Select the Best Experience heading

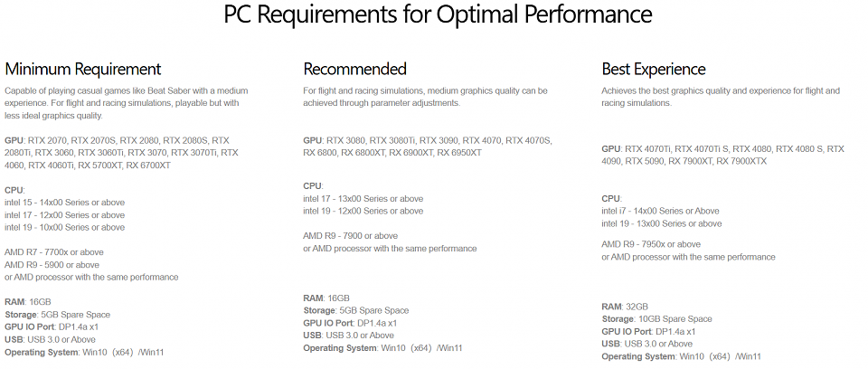(654, 70)
